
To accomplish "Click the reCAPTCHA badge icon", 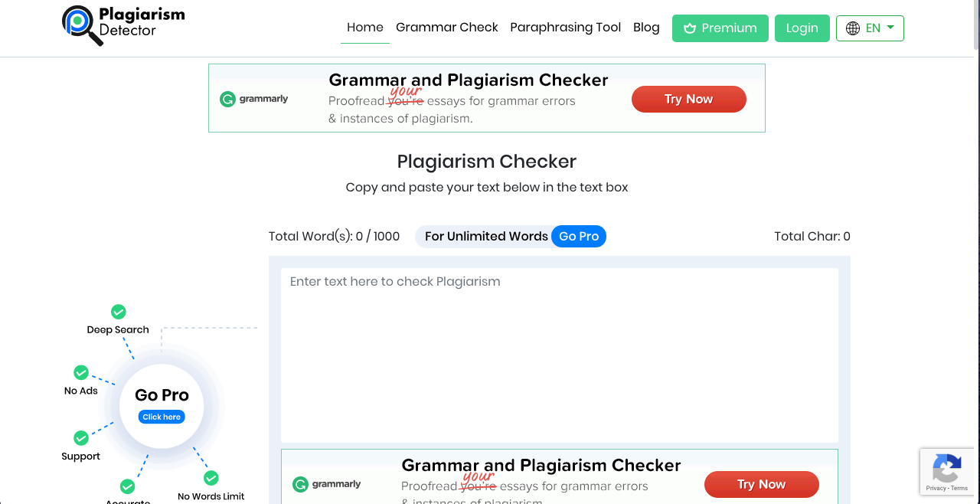I will (947, 468).
